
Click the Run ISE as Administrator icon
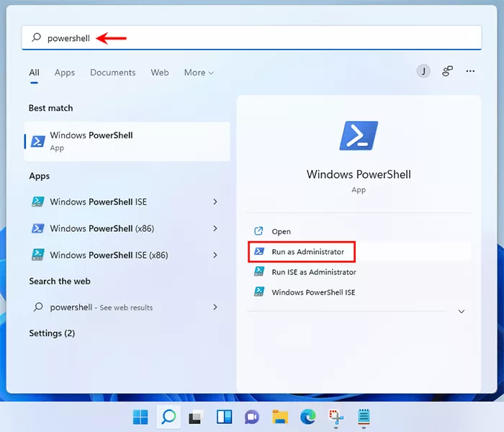coord(259,271)
